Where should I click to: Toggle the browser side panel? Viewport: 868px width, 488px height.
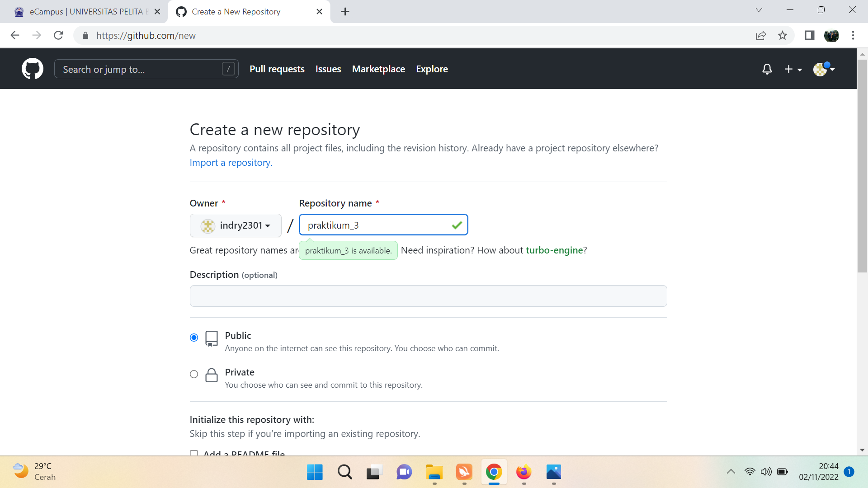pyautogui.click(x=810, y=35)
